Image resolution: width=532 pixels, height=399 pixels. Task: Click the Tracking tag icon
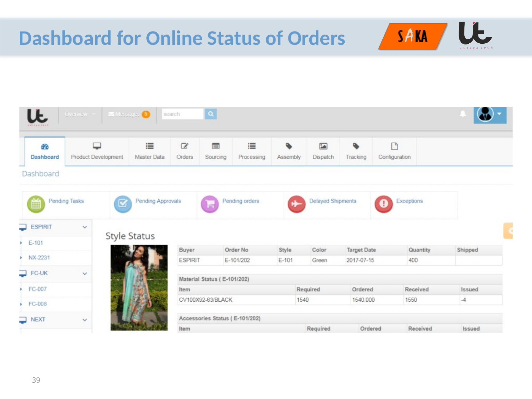click(x=356, y=146)
